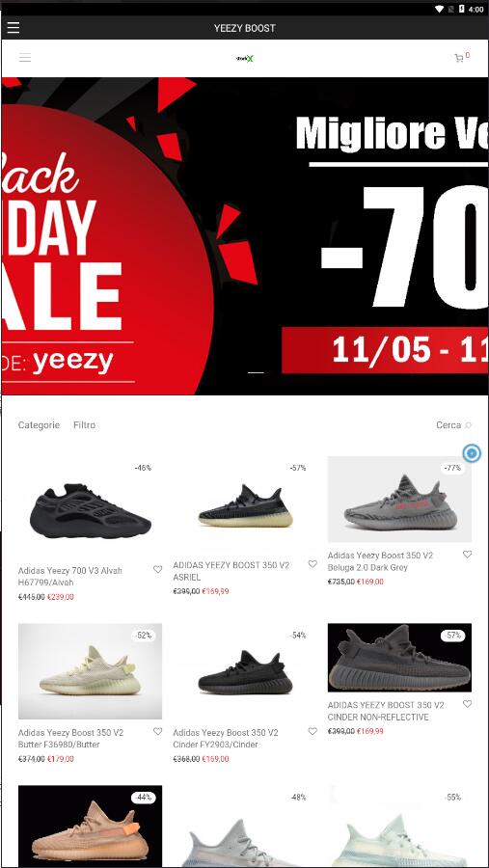This screenshot has width=489, height=868.
Task: Select the Beluga 2.0 grey shoe thumbnail
Action: (x=399, y=500)
